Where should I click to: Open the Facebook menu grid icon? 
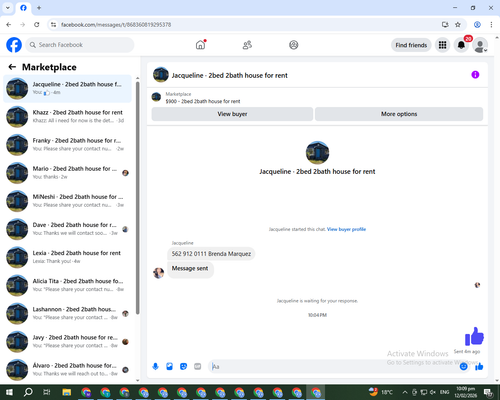(442, 45)
